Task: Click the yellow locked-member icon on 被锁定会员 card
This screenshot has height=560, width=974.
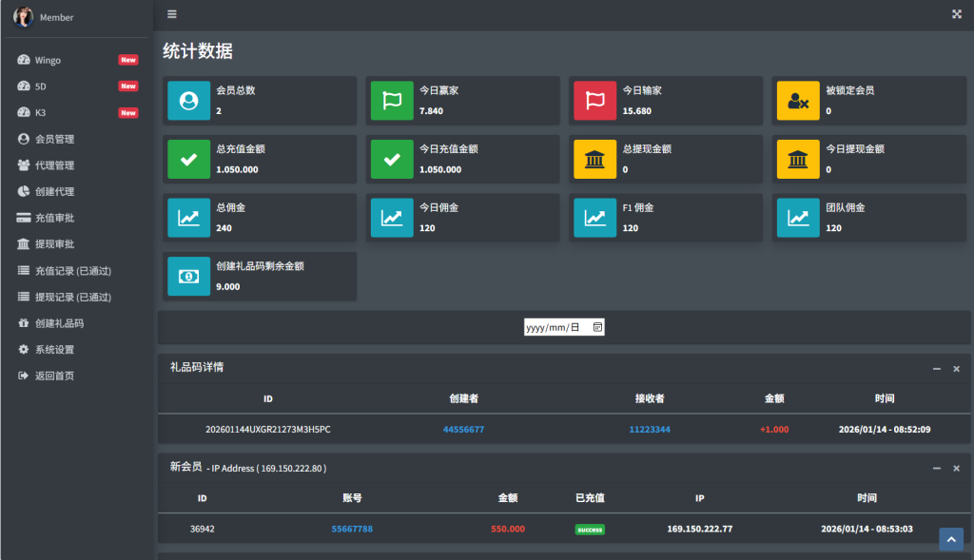Action: coord(798,100)
